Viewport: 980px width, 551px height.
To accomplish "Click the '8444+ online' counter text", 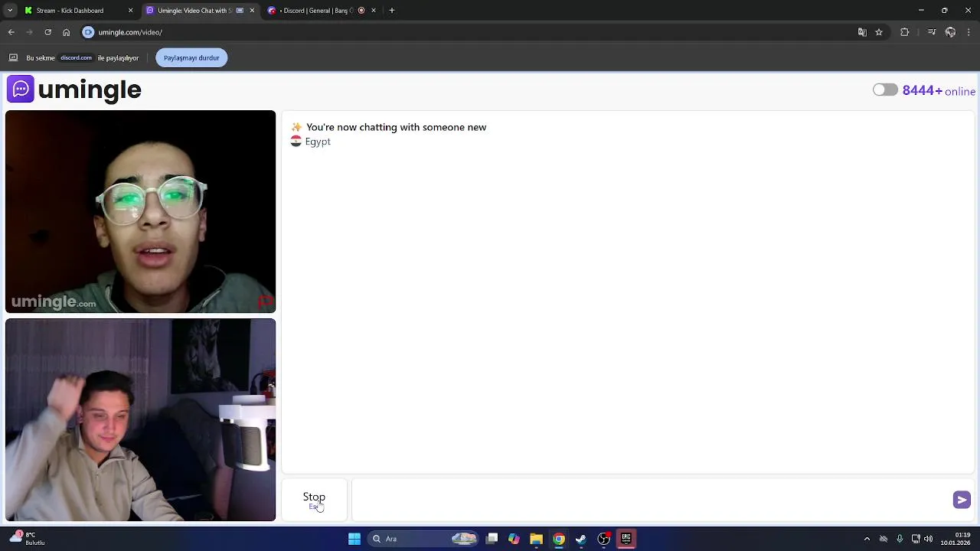I will (939, 90).
